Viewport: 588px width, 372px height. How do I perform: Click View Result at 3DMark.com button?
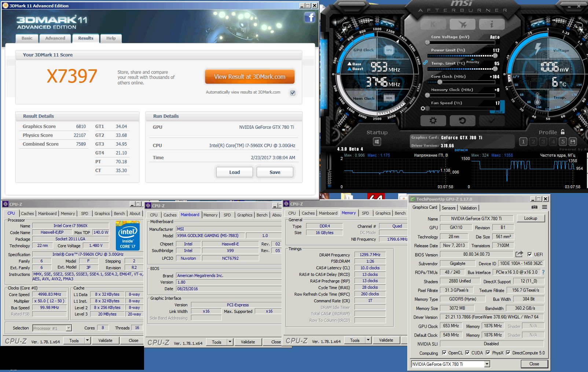click(250, 77)
